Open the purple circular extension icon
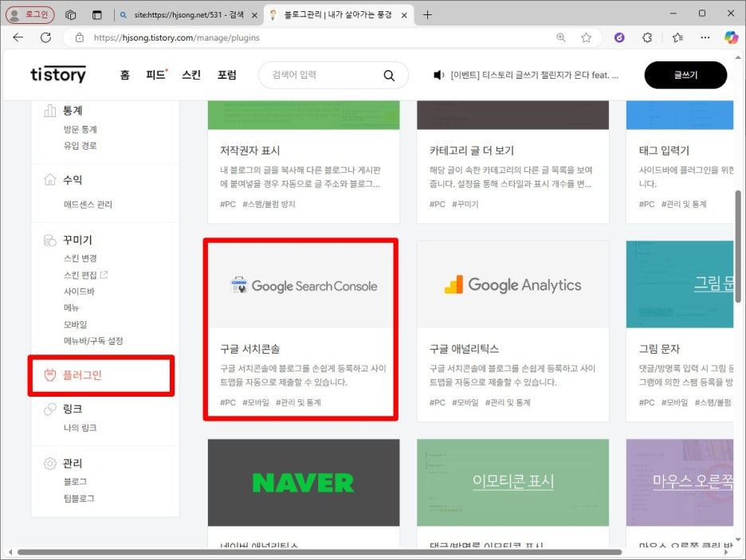746x560 pixels. [x=619, y=37]
